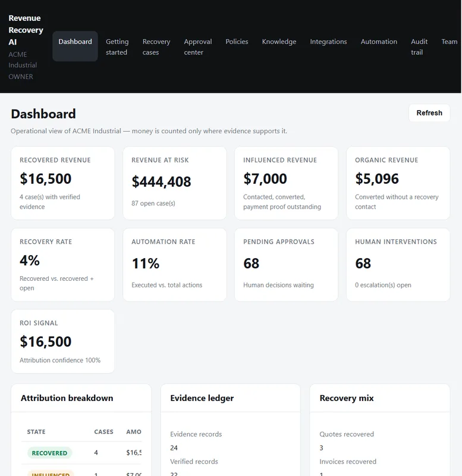Click the $444,408 amount
462x476 pixels.
pos(161,181)
